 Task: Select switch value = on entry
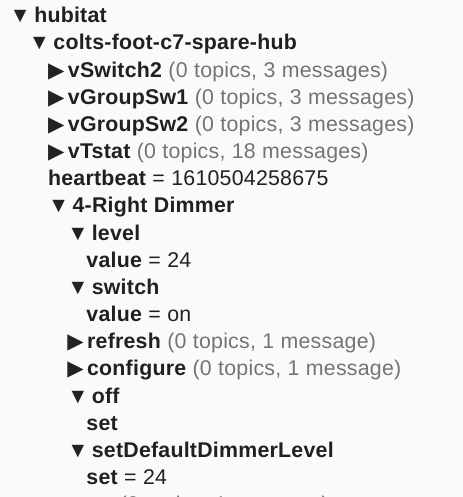pos(139,314)
